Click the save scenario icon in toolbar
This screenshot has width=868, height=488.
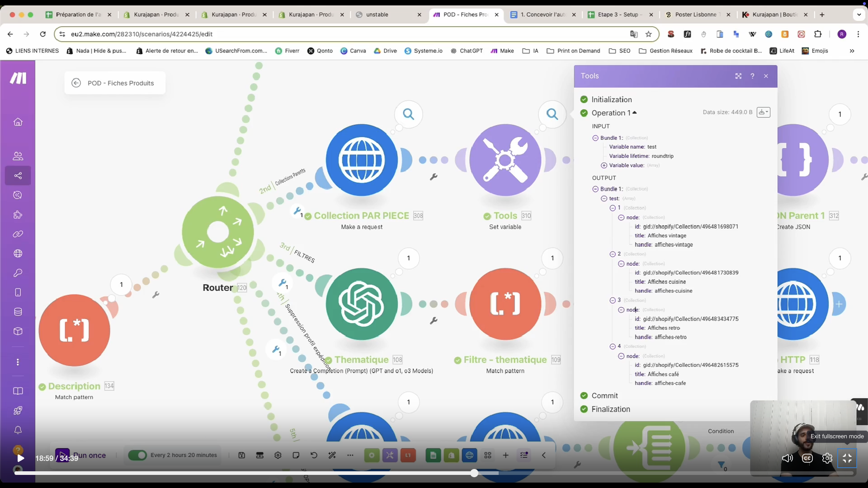coord(242,455)
